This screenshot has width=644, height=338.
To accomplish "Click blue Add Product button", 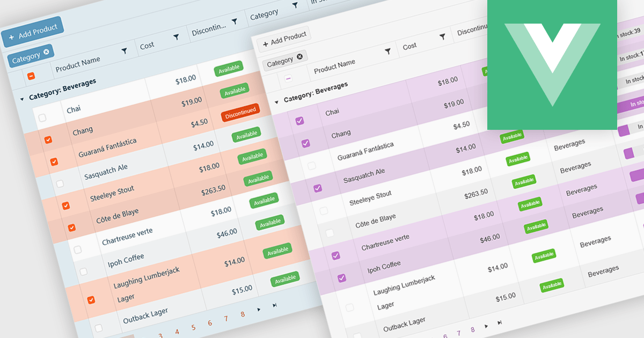I will 32,32.
